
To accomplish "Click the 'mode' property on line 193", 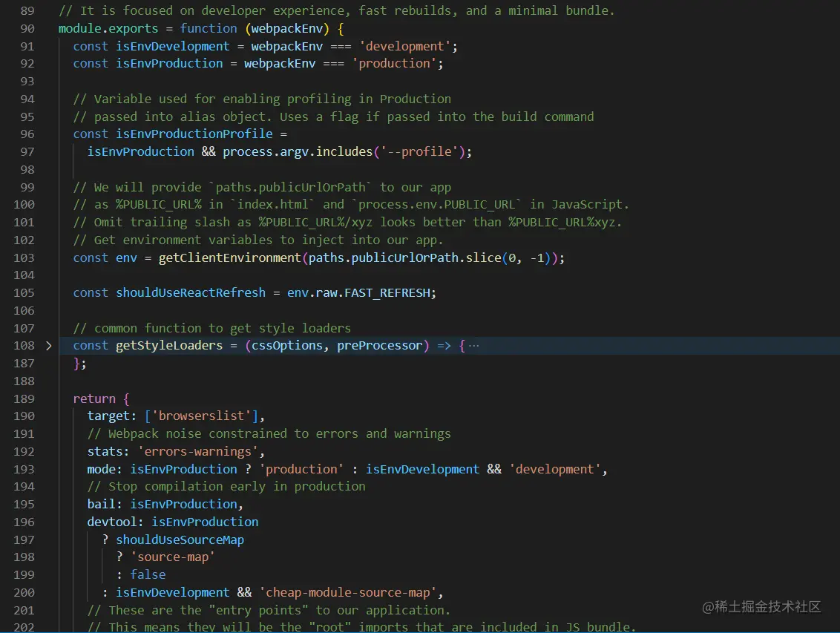I will (101, 470).
